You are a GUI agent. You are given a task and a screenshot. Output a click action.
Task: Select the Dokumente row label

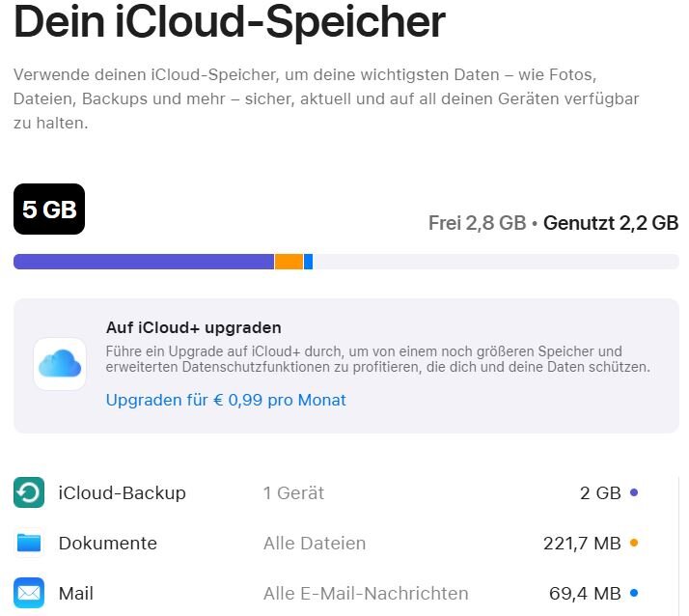[x=107, y=544]
